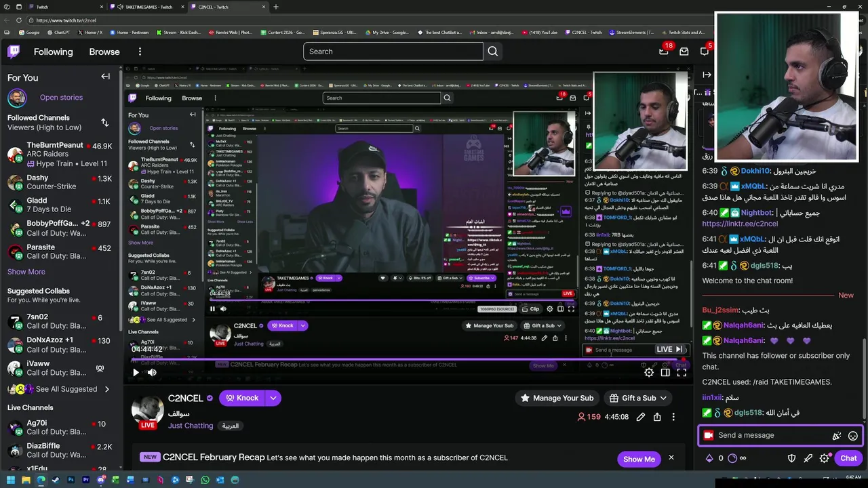The height and width of the screenshot is (488, 868).
Task: Toggle theatre mode in the player
Action: click(665, 372)
